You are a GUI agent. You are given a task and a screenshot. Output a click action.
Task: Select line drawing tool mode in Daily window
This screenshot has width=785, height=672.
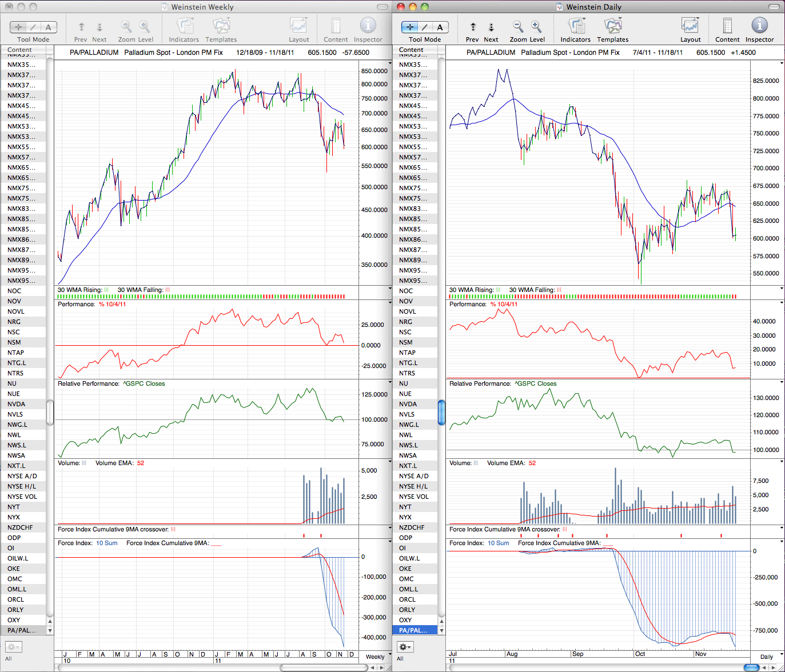pos(425,27)
